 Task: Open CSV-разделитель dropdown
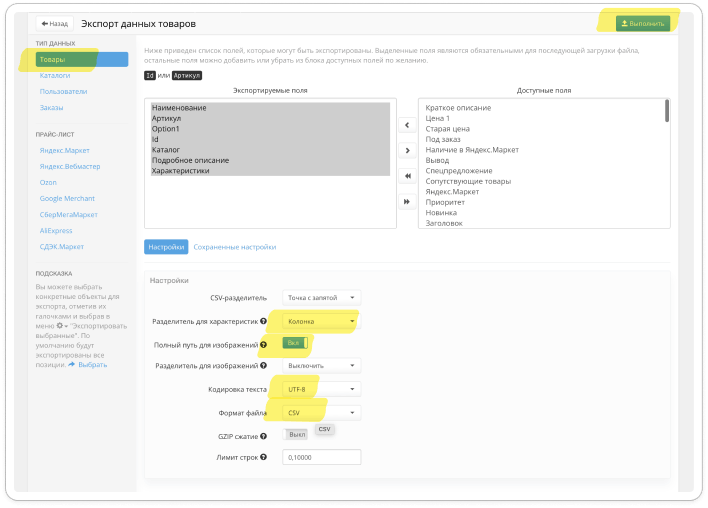pyautogui.click(x=321, y=298)
